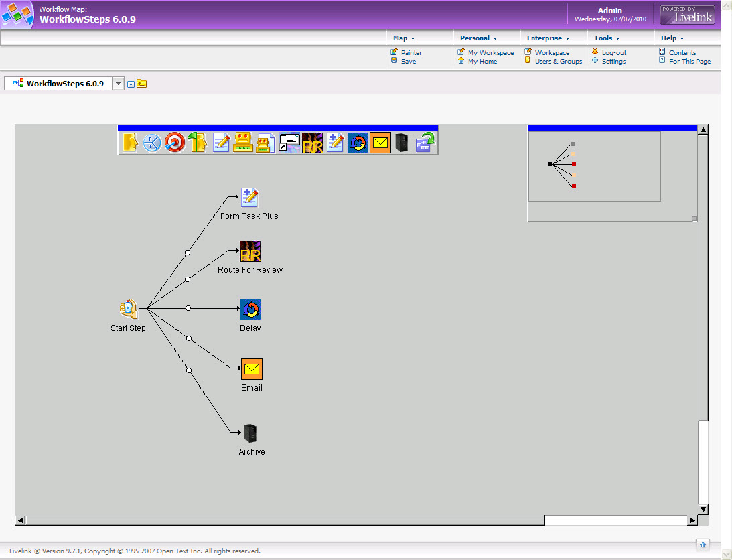The image size is (732, 560).
Task: Select the Form Task Plus palette icon
Action: click(x=335, y=143)
